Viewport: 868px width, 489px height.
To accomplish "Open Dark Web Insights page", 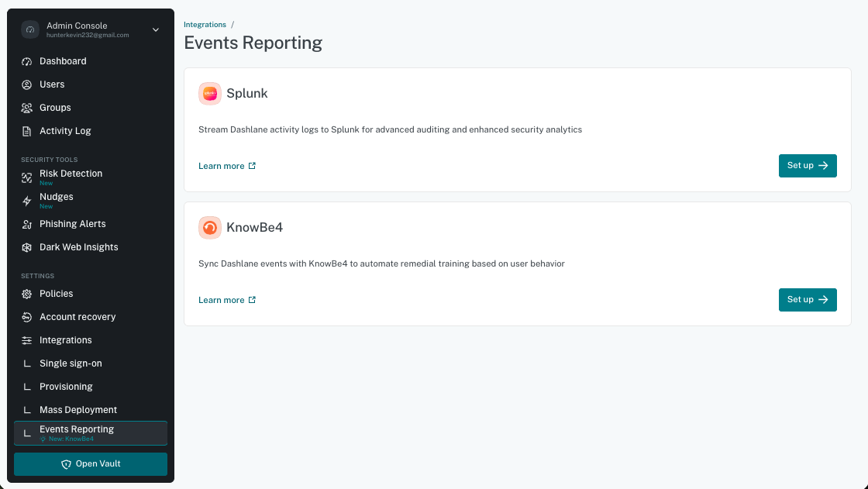I will click(x=91, y=247).
